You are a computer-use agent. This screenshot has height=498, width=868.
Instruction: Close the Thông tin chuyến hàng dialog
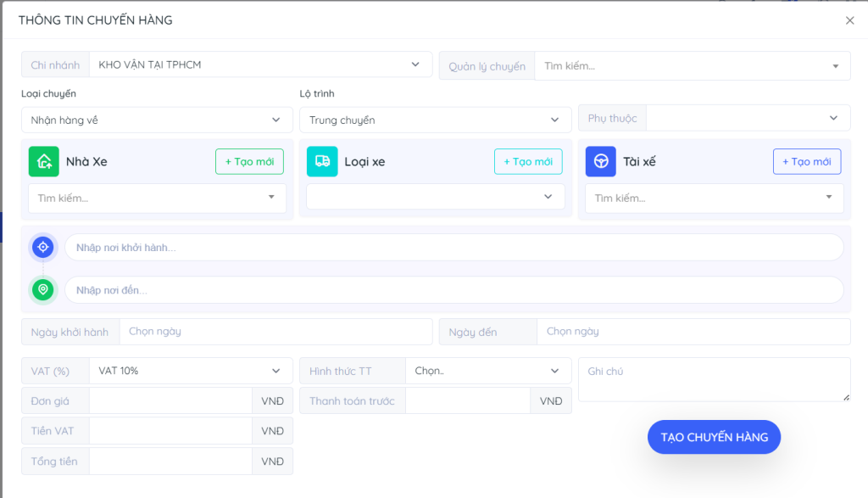click(849, 20)
